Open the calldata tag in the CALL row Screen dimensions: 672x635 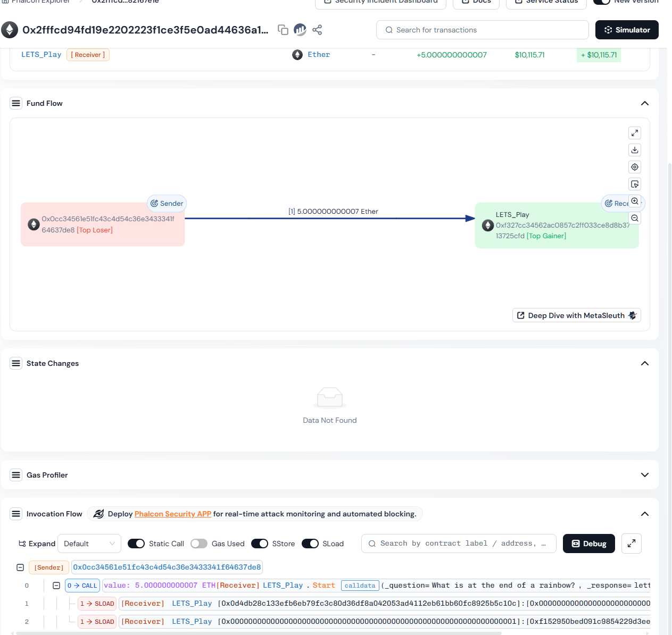point(360,586)
